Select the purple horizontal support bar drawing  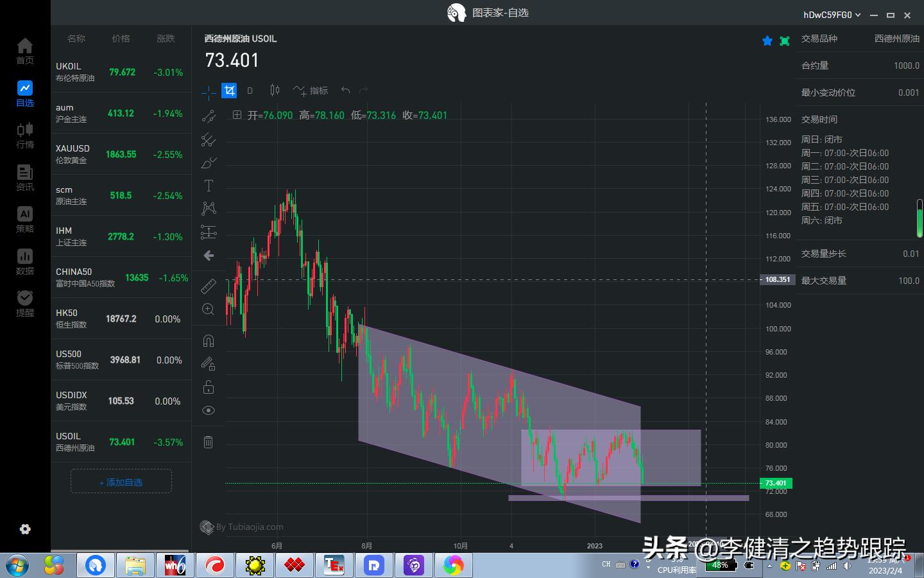(x=629, y=498)
